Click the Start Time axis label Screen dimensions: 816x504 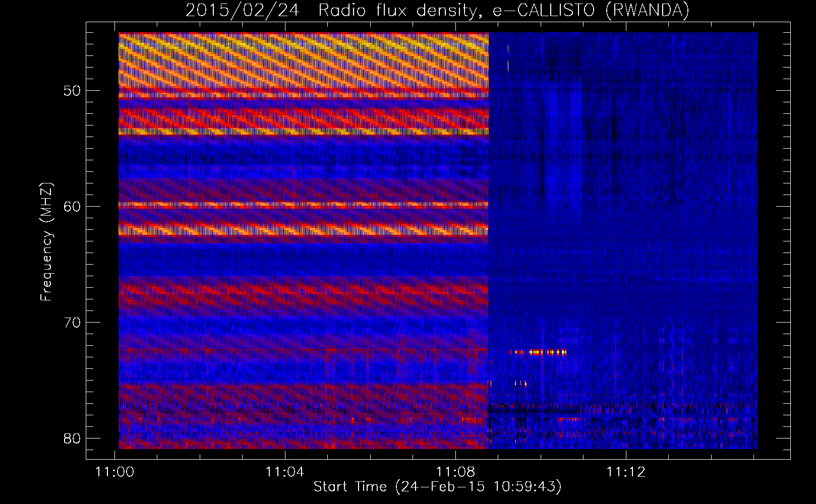(x=437, y=487)
